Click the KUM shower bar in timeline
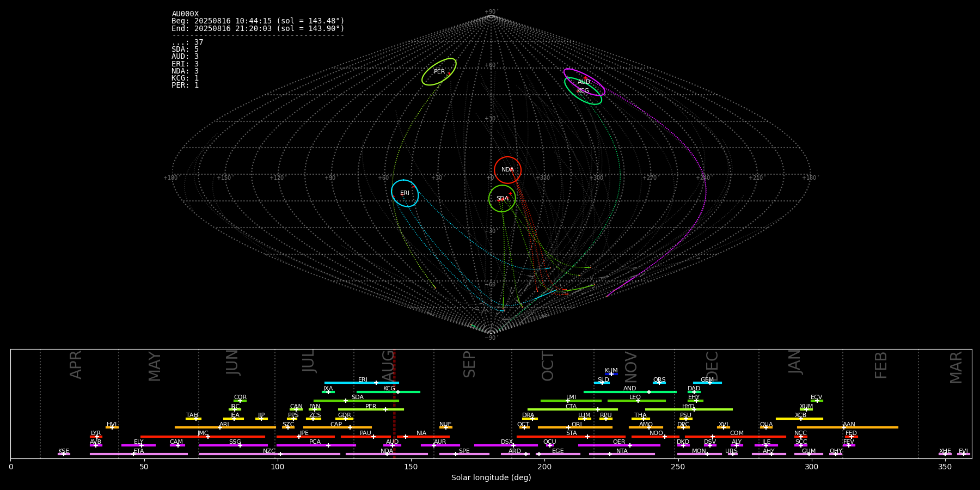The height and width of the screenshot is (490, 980). tap(611, 374)
